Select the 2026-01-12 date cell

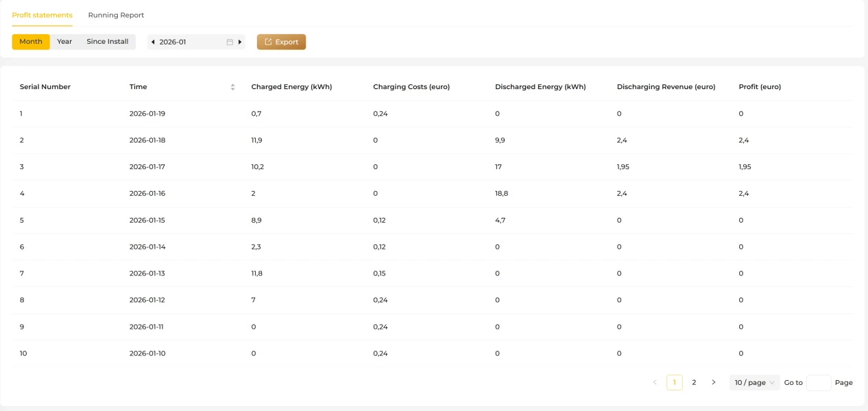[x=147, y=300]
